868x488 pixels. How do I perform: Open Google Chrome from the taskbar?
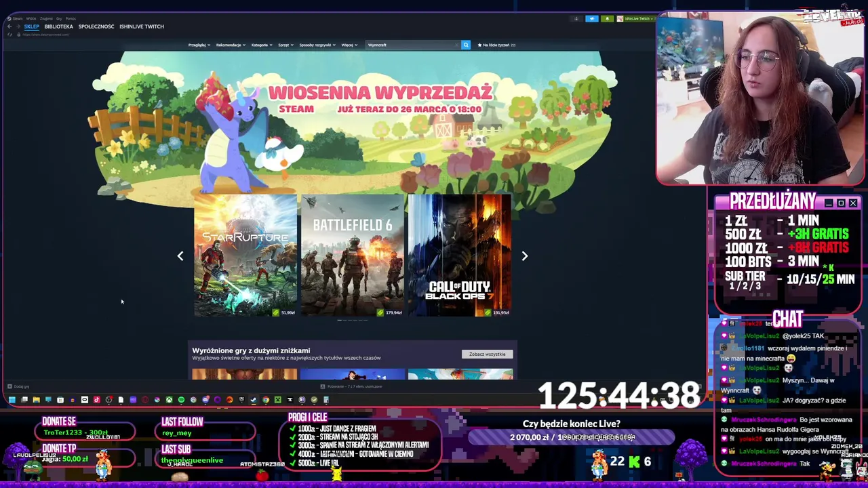point(266,400)
